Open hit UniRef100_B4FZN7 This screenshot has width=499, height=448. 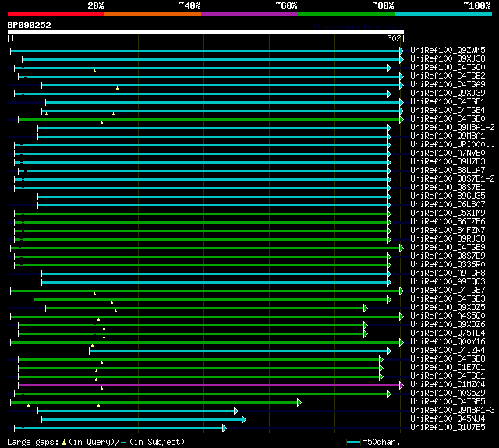tap(448, 231)
